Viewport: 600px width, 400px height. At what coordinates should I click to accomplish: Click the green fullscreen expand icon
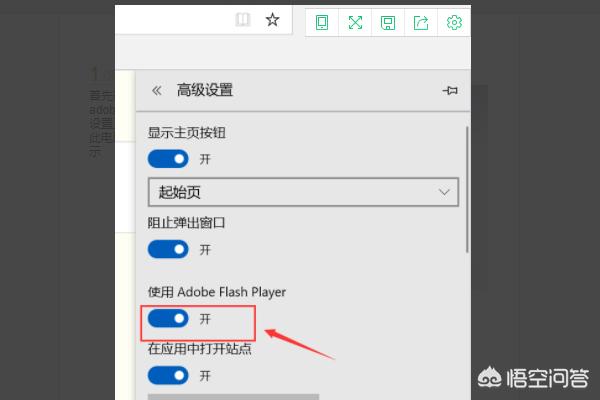point(355,23)
